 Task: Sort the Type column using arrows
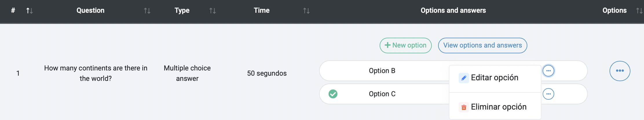coord(213,11)
